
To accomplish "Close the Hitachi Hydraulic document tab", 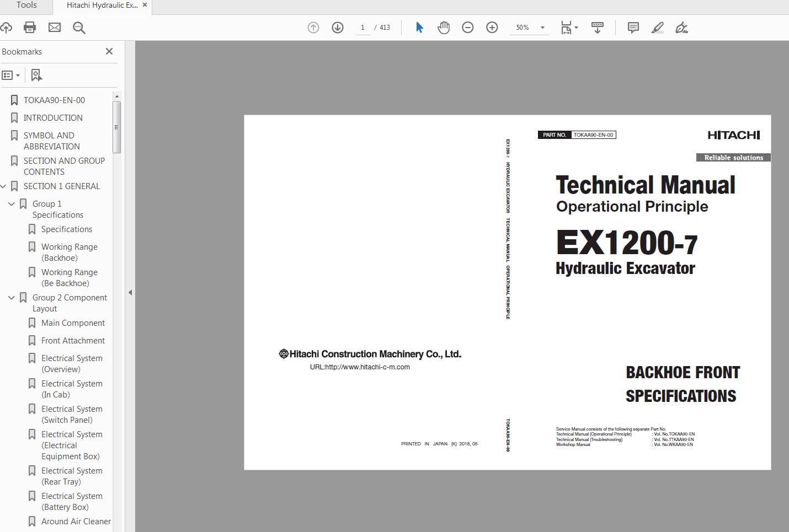I will pyautogui.click(x=145, y=5).
